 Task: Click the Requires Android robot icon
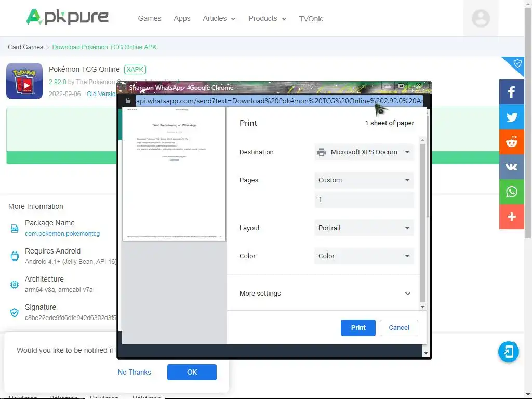[x=14, y=256]
